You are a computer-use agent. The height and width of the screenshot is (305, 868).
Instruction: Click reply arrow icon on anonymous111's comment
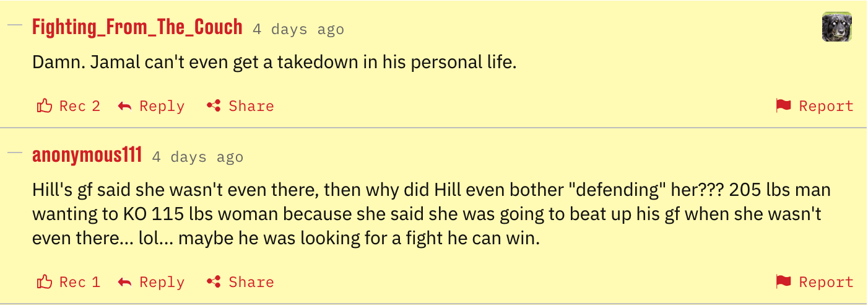point(125,283)
